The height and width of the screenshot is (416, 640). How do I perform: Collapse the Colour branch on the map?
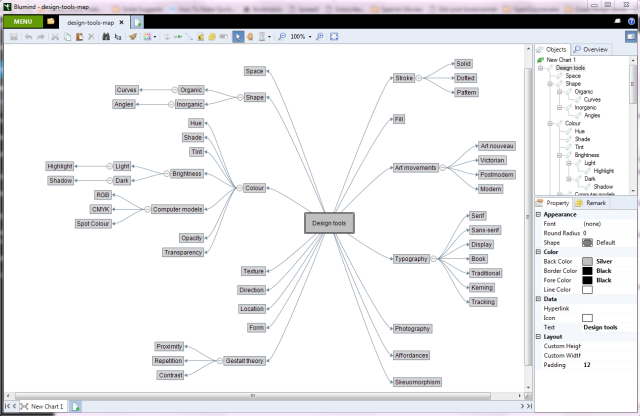239,188
